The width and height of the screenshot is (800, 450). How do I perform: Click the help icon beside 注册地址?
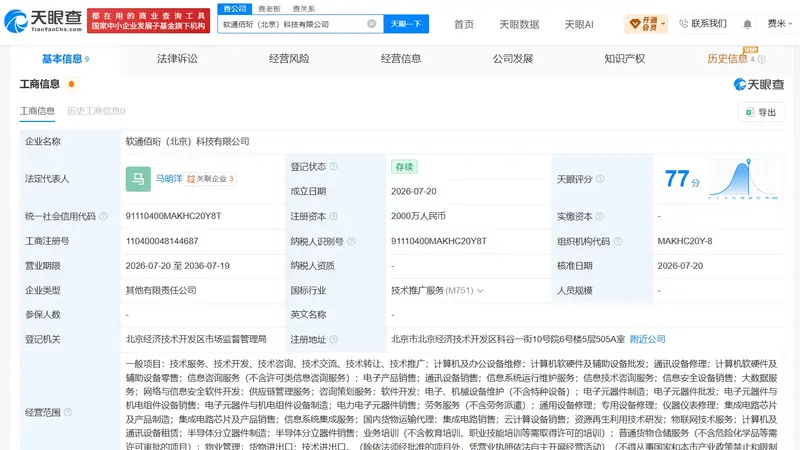click(333, 339)
